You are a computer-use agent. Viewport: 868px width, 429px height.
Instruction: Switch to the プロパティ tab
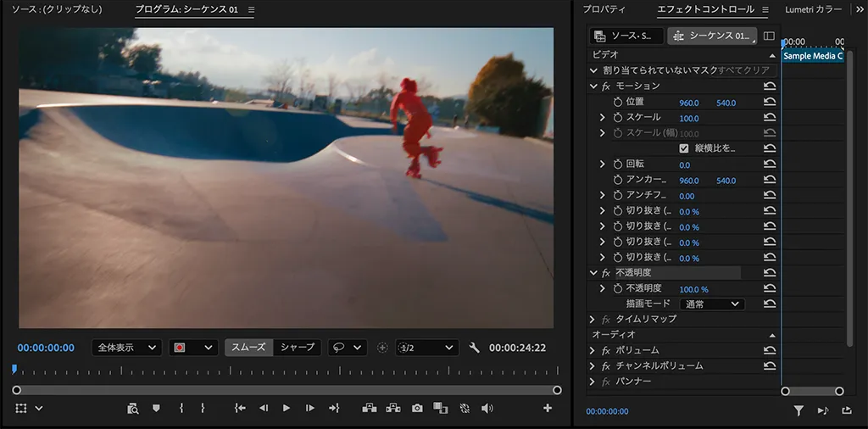point(604,10)
